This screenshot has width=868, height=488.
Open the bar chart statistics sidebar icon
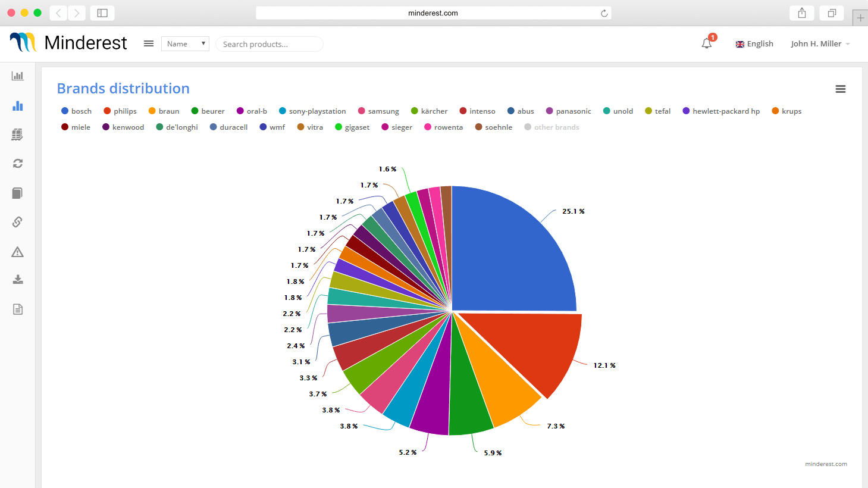pos(18,76)
